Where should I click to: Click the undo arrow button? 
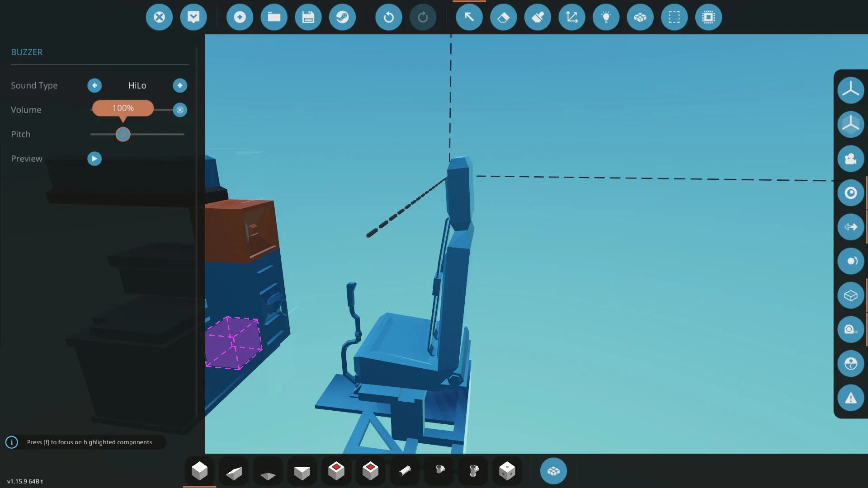pos(388,17)
